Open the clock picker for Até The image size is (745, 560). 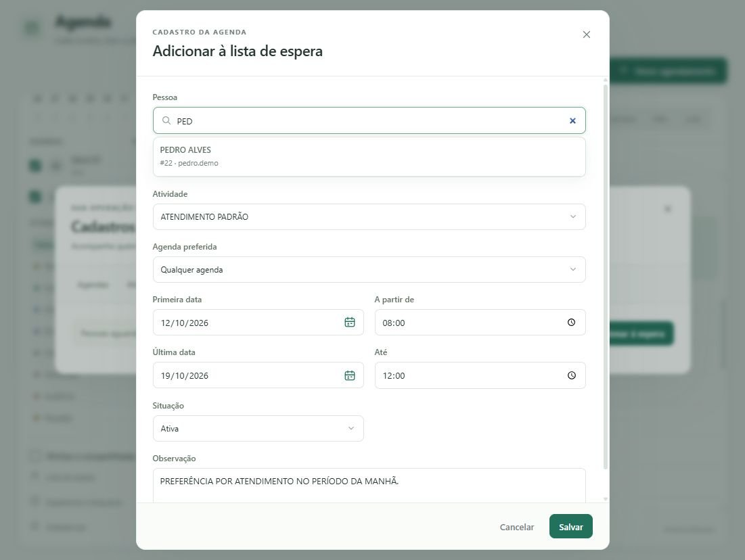572,376
